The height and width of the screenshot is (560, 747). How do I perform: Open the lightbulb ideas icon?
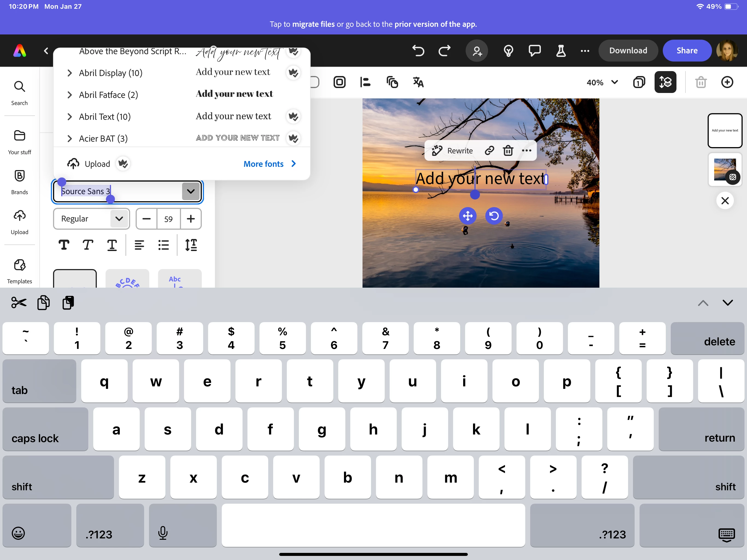click(x=508, y=51)
